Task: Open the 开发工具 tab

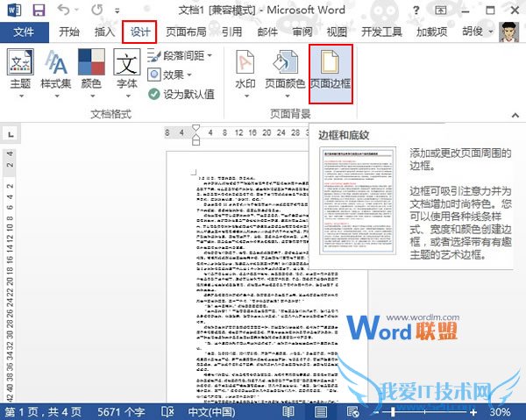Action: (381, 32)
